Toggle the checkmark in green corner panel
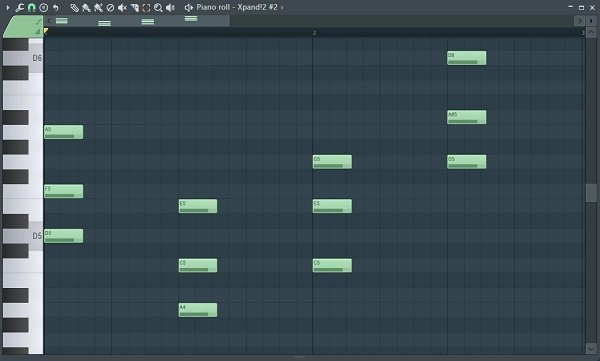600x361 pixels. coord(38,21)
